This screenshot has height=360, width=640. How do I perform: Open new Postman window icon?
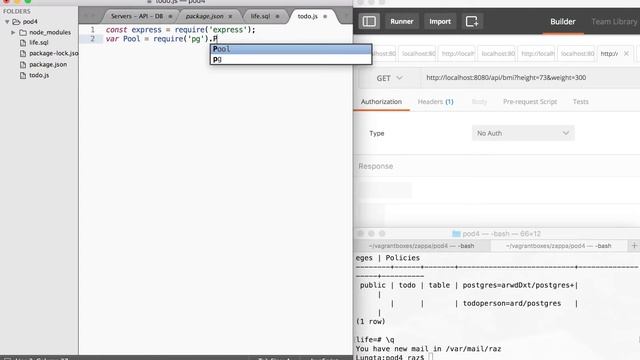coord(472,21)
